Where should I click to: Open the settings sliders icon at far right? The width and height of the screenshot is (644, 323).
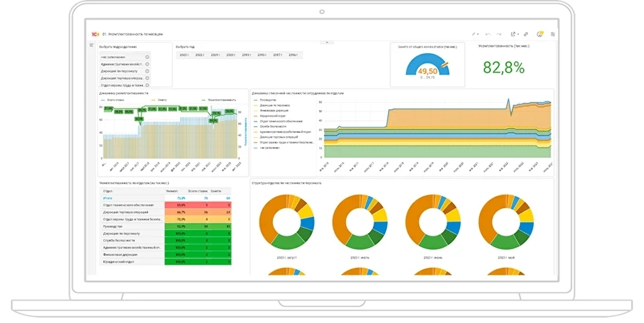click(553, 34)
